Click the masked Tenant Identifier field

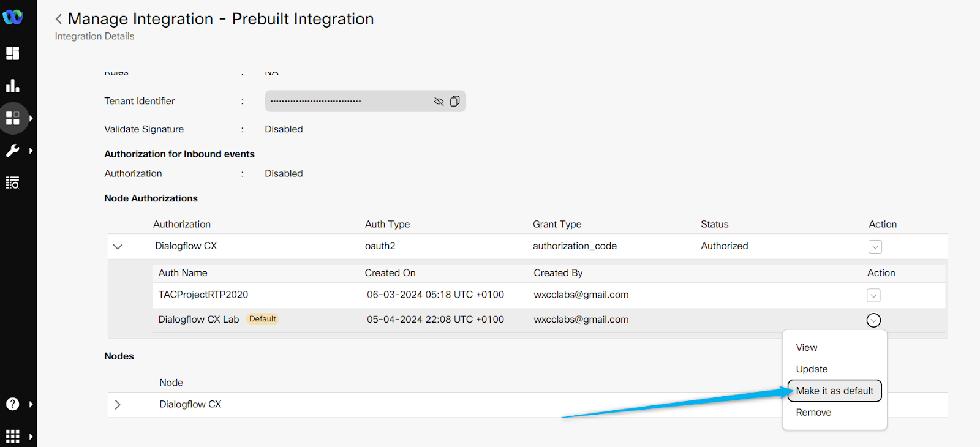(x=366, y=101)
